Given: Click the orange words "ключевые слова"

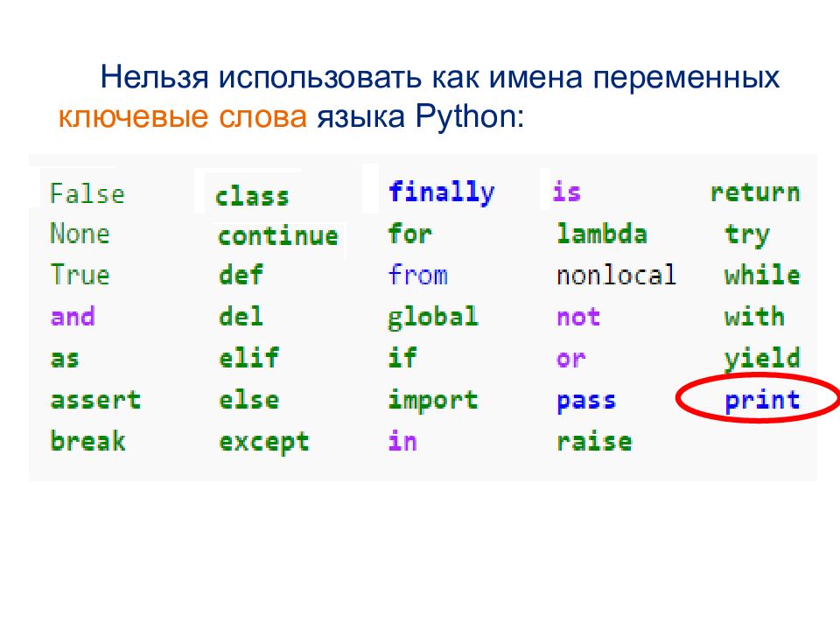Looking at the screenshot, I should [182, 116].
